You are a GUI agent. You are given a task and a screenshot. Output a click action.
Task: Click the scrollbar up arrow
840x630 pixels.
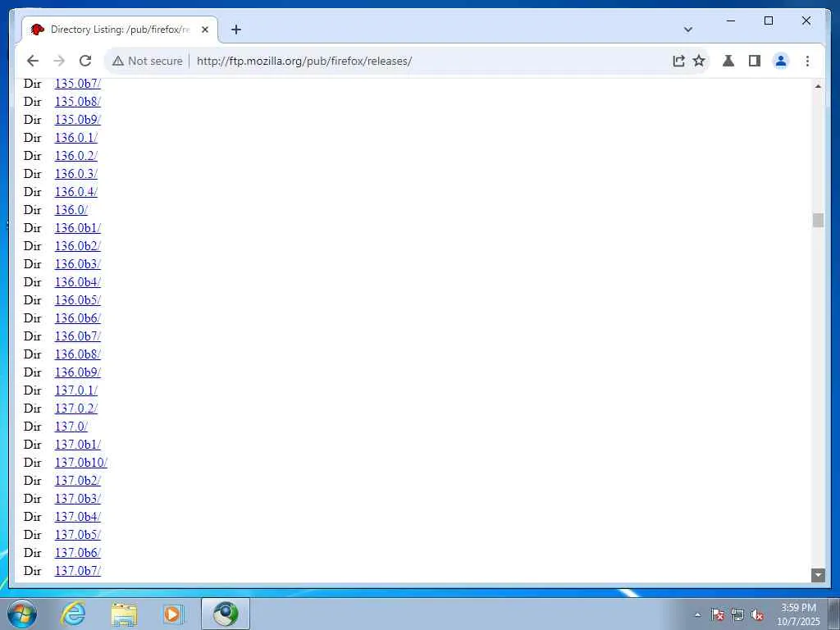click(x=818, y=85)
